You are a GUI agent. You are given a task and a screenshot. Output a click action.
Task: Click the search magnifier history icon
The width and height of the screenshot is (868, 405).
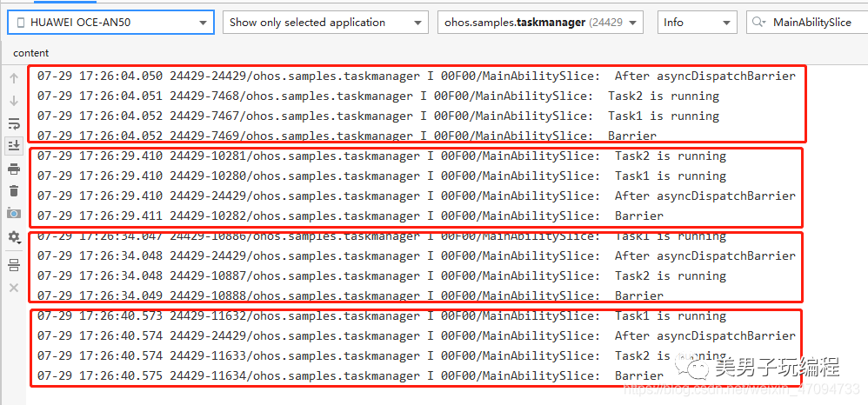pyautogui.click(x=760, y=23)
